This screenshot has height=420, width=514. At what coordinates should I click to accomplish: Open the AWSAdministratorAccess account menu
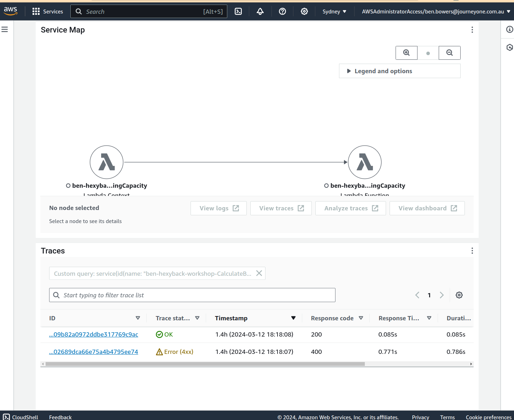[436, 11]
